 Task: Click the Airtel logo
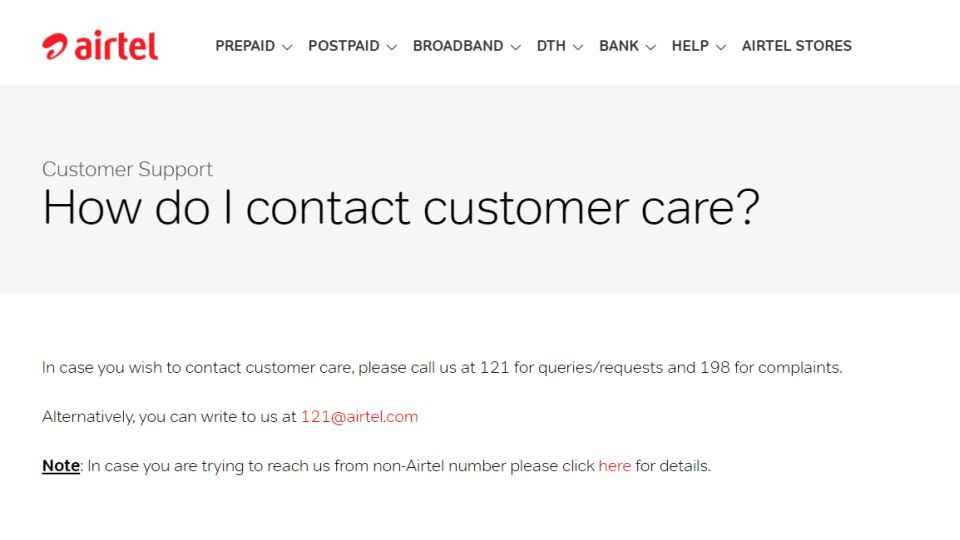pyautogui.click(x=100, y=46)
